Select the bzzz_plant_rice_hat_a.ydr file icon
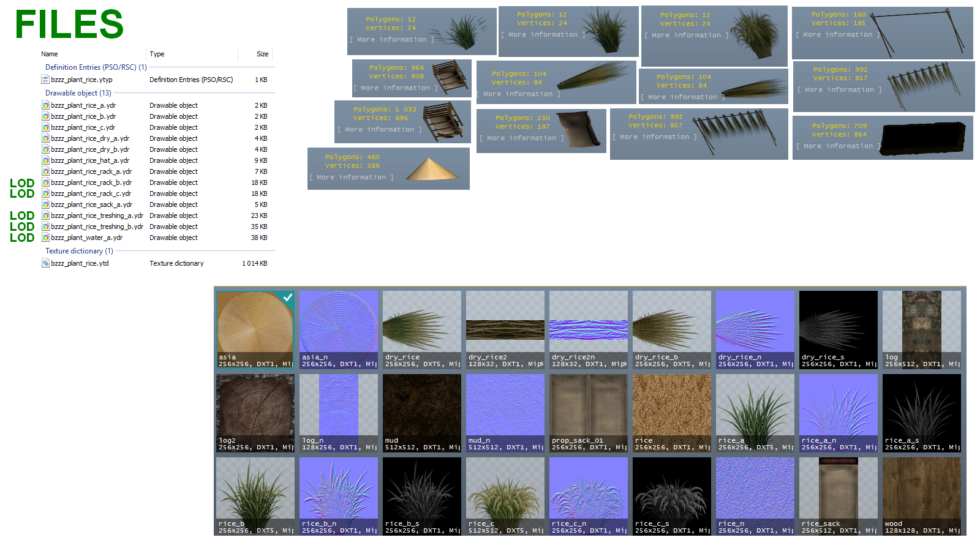This screenshot has height=551, width=980. (x=45, y=160)
